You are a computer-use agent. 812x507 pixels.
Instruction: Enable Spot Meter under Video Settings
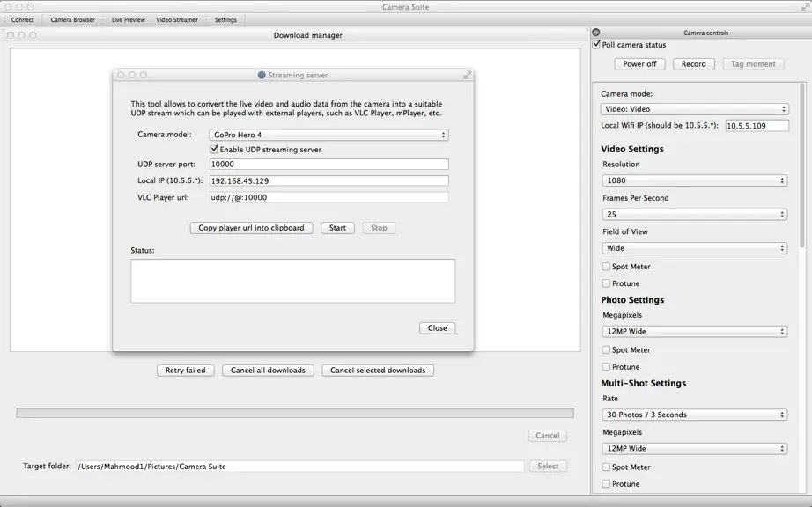[x=606, y=267]
